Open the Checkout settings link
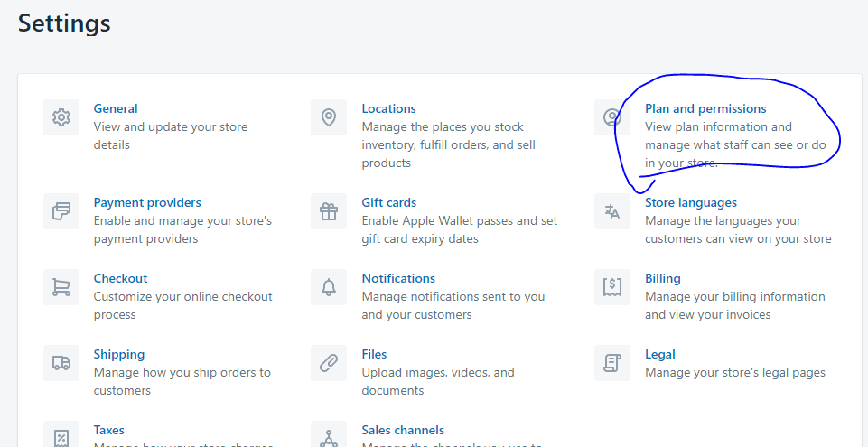 coord(121,278)
